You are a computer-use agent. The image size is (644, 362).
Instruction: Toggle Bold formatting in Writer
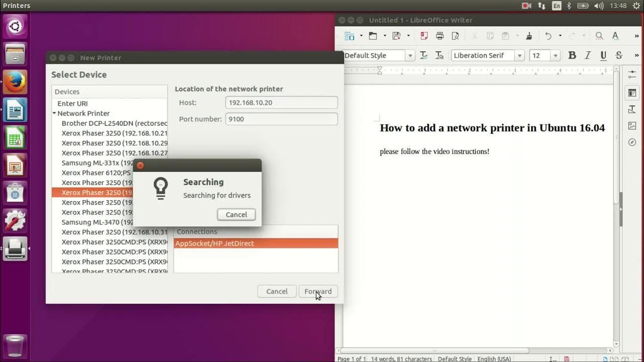pos(572,55)
